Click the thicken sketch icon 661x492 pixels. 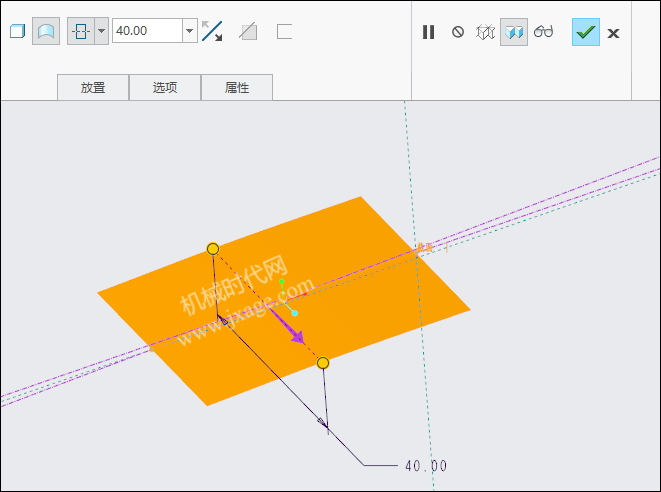[284, 32]
